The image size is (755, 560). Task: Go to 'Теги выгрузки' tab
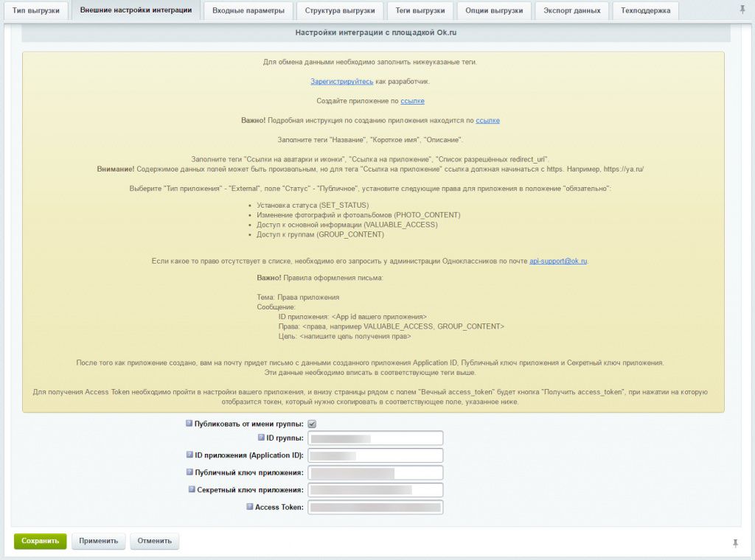click(x=420, y=10)
